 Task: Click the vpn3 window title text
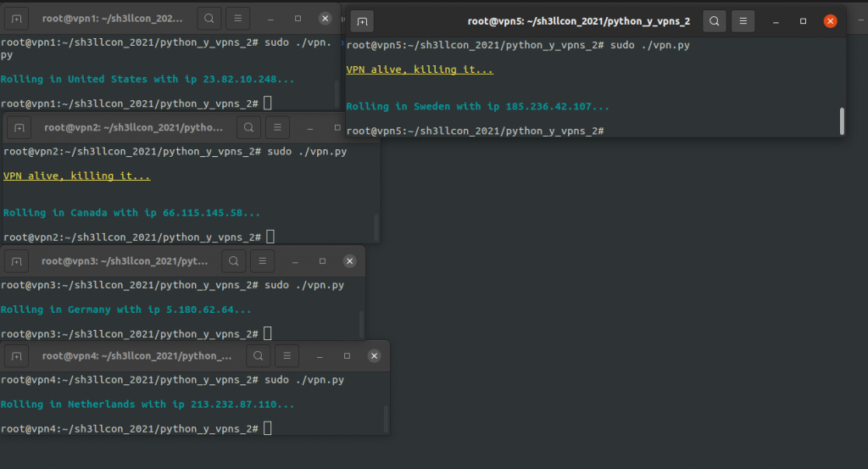click(x=125, y=261)
